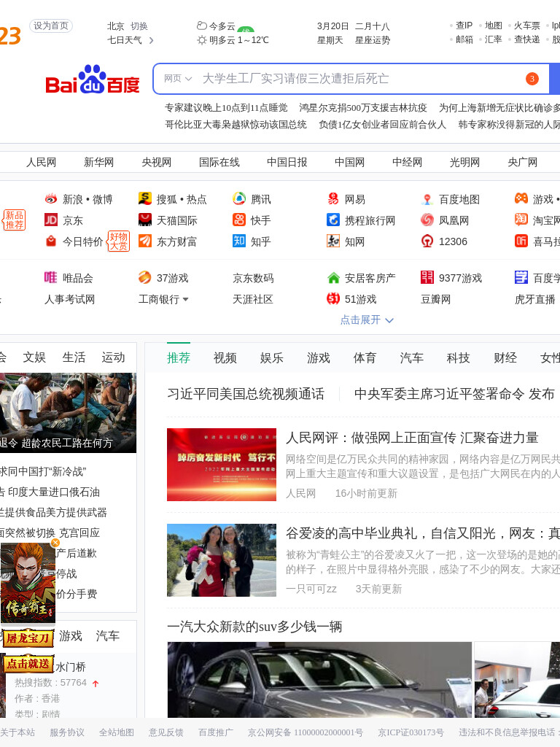Open the 谷爱凌 graduation photo thumbnail
This screenshot has height=747, width=560.
[x=222, y=560]
